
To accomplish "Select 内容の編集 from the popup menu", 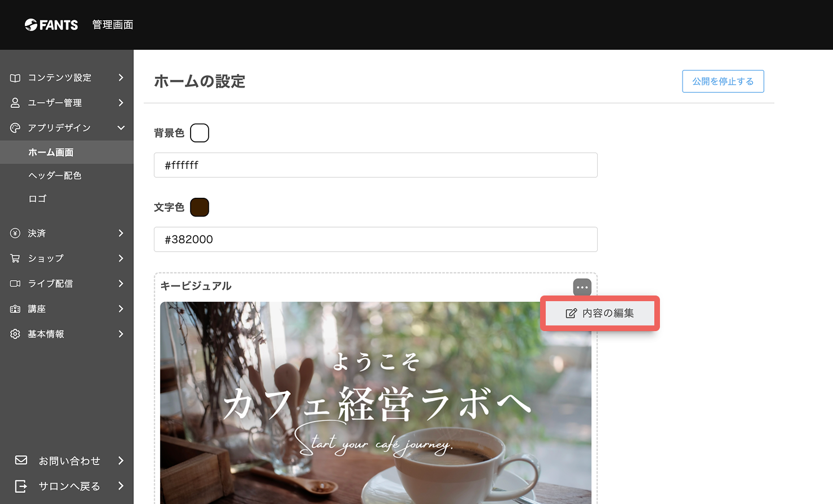I will (600, 313).
